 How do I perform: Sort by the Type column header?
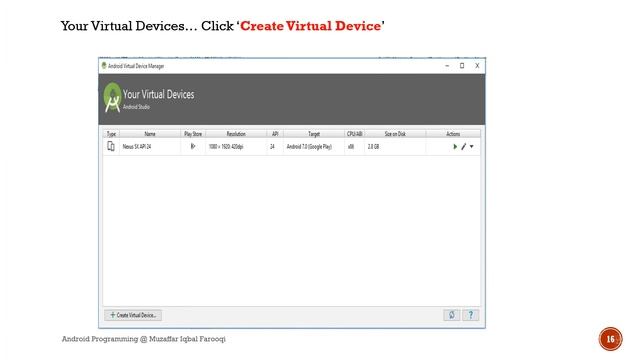point(111,134)
